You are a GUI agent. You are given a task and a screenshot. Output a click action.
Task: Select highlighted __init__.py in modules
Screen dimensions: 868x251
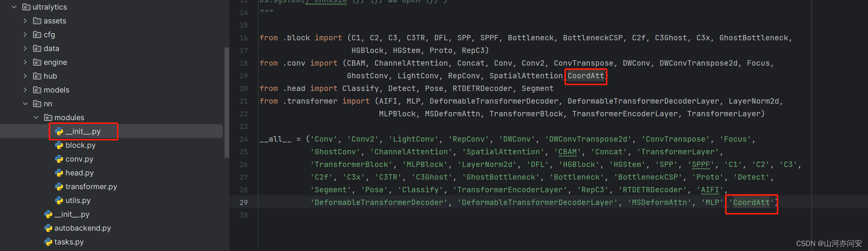[83, 131]
